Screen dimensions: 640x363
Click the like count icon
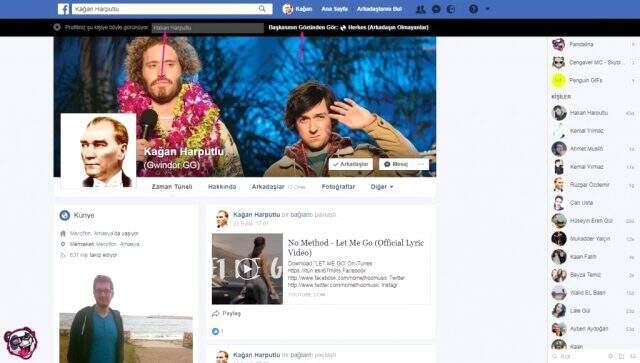click(216, 332)
